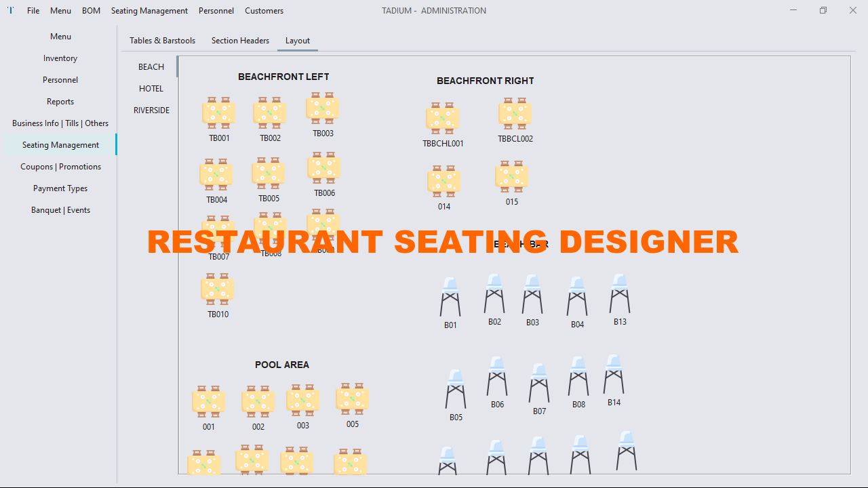Click table 015 icon
Screen dimensions: 868x488
[x=511, y=176]
